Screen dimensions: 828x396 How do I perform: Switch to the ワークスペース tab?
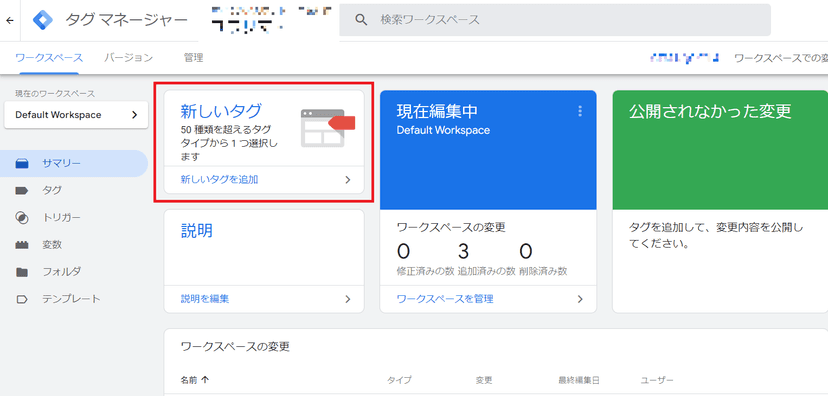click(x=49, y=58)
